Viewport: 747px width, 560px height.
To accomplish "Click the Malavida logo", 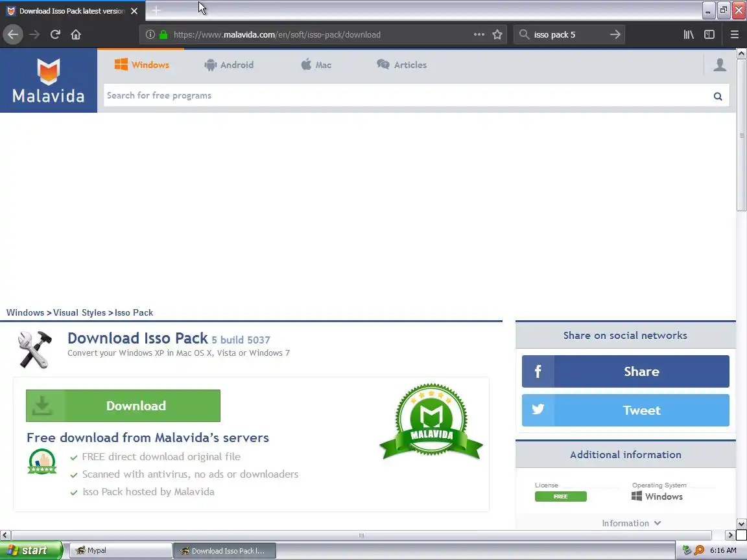I will tap(49, 80).
